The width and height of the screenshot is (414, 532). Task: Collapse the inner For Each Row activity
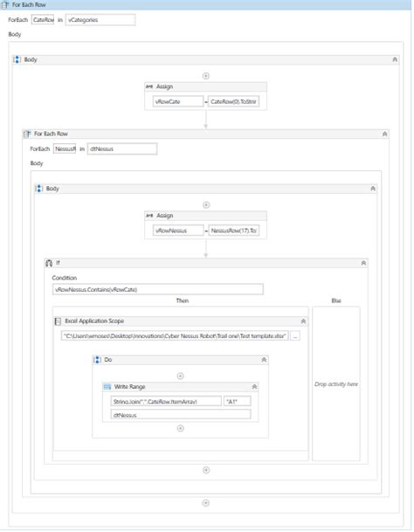[x=384, y=134]
